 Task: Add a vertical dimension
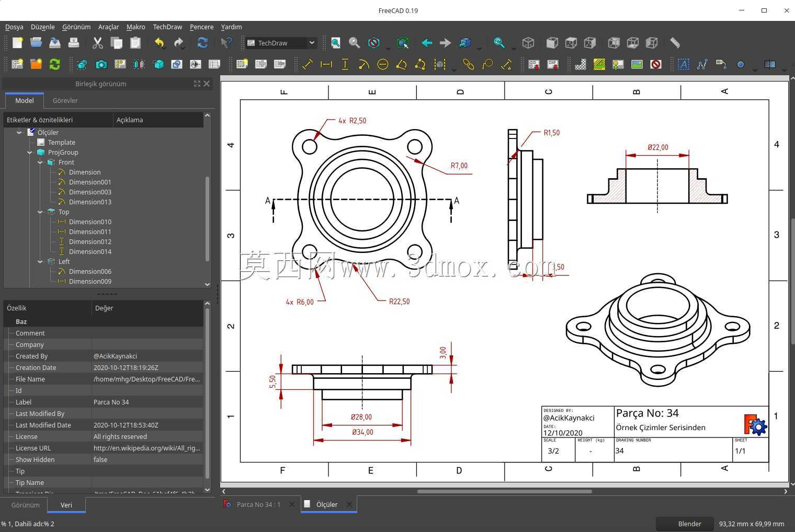[345, 64]
